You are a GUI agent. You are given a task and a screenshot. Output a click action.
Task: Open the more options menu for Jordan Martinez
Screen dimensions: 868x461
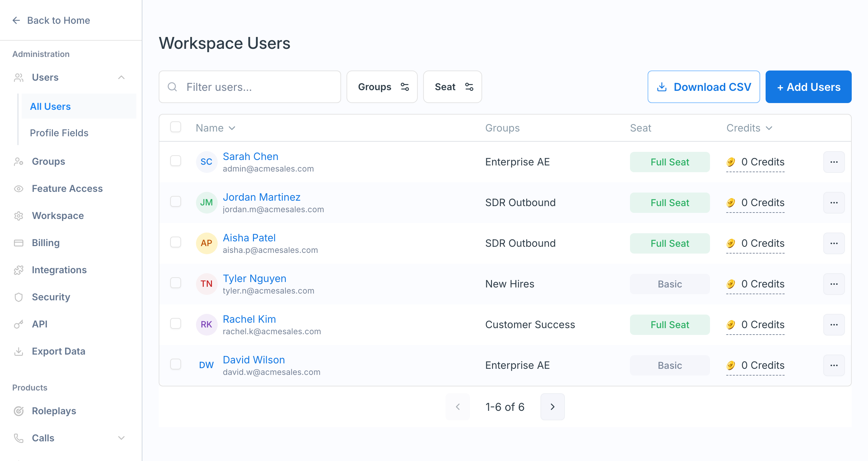[834, 203]
